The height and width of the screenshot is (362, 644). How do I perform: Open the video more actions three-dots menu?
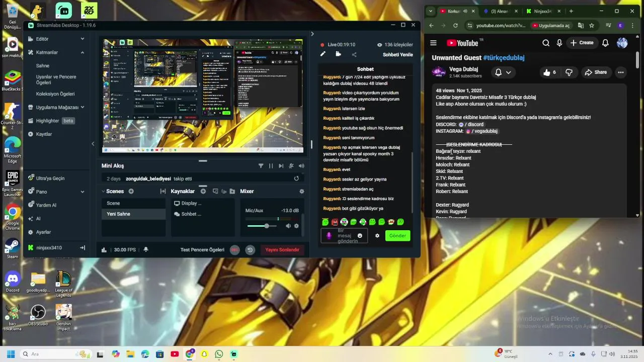[x=621, y=72]
